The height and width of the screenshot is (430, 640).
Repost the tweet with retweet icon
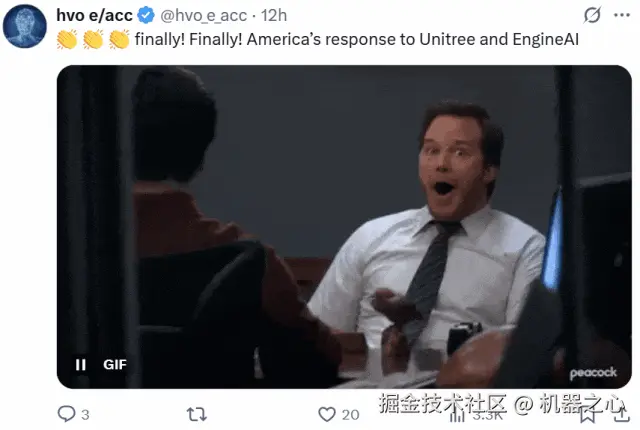coord(197,414)
